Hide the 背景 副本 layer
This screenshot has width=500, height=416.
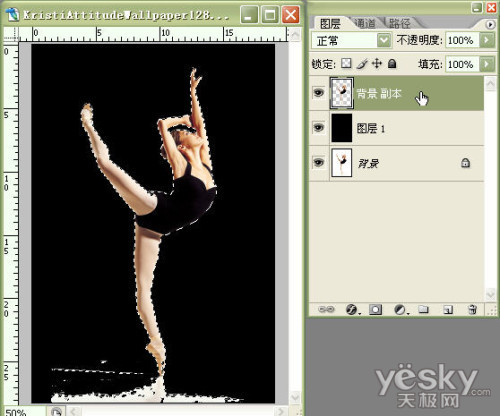point(319,93)
